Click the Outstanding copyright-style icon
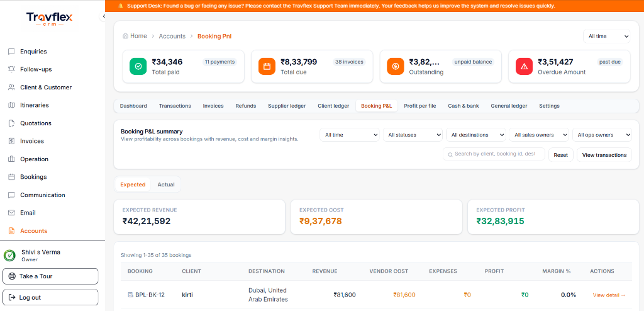The image size is (644, 311). [396, 66]
